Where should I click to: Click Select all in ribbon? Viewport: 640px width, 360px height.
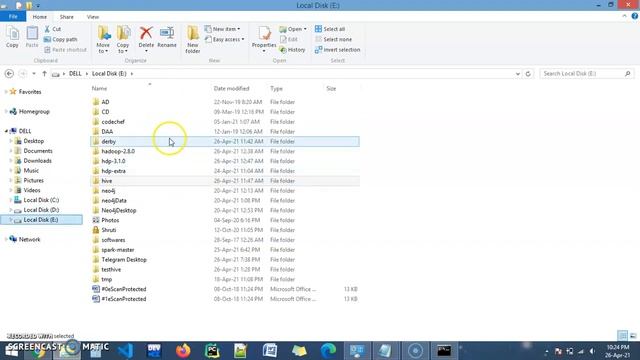click(330, 29)
